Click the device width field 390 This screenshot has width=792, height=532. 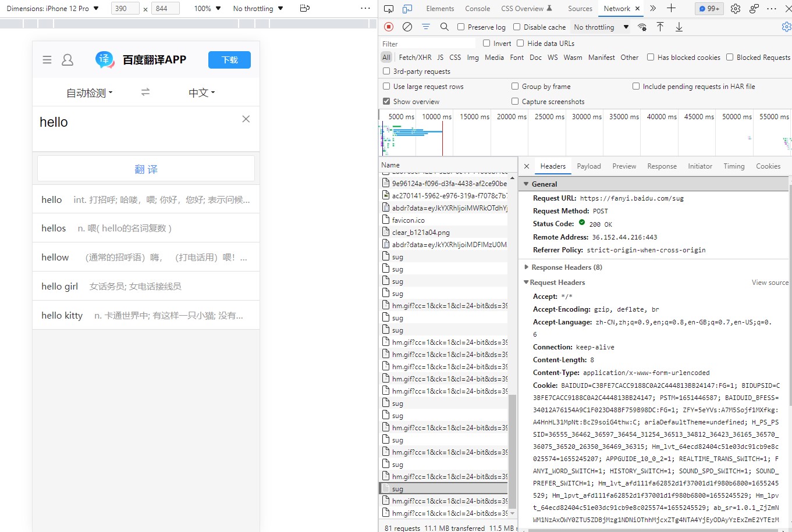click(125, 9)
